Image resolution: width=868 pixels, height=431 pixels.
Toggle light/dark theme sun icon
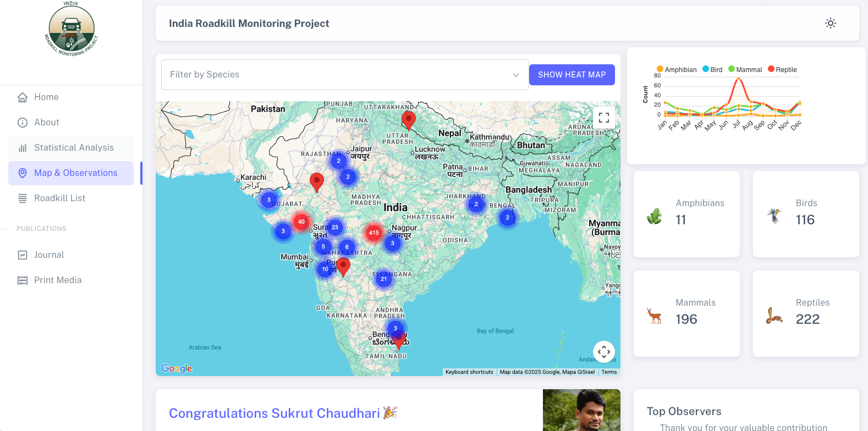(830, 23)
